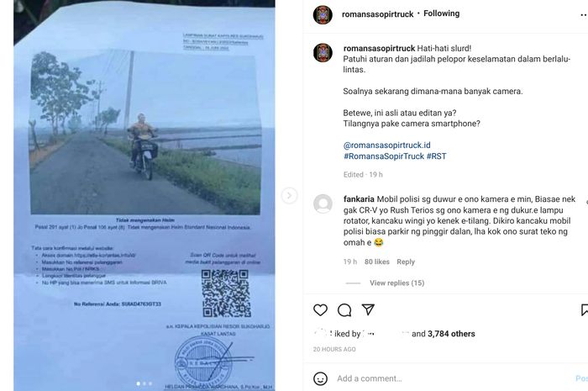Open @romansasopirtruck.id mention link
This screenshot has width=588, height=391.
coord(386,145)
